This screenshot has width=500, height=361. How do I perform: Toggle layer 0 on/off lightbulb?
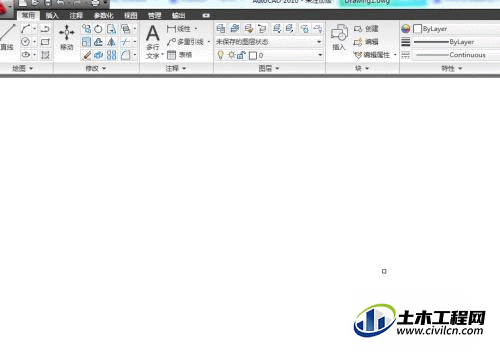(220, 55)
